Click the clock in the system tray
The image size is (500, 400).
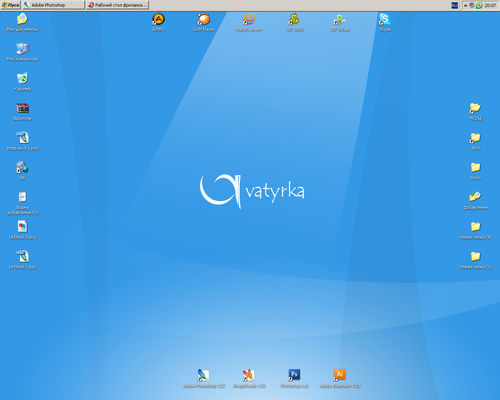click(490, 5)
